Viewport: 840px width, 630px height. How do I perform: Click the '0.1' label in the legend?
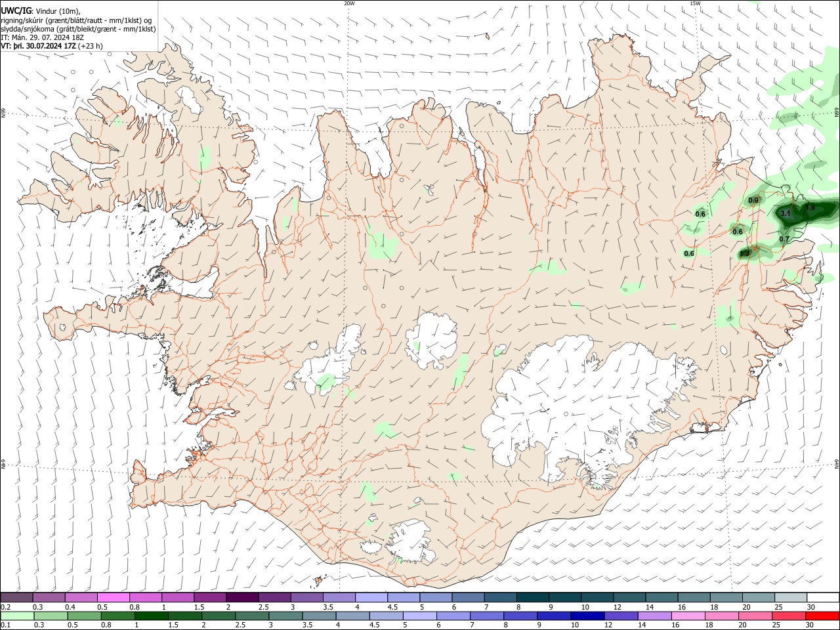coord(6,625)
